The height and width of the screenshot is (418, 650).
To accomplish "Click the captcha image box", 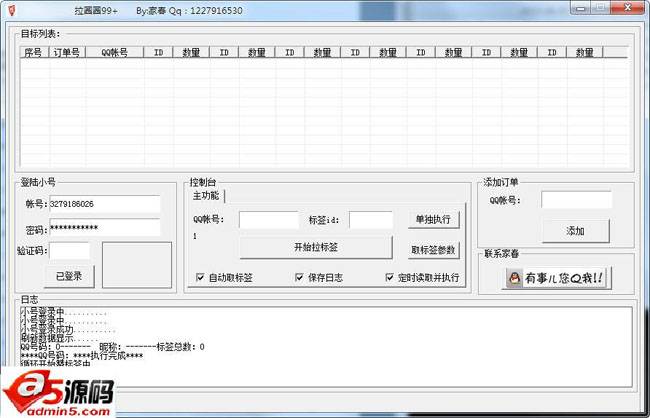I will [137, 265].
